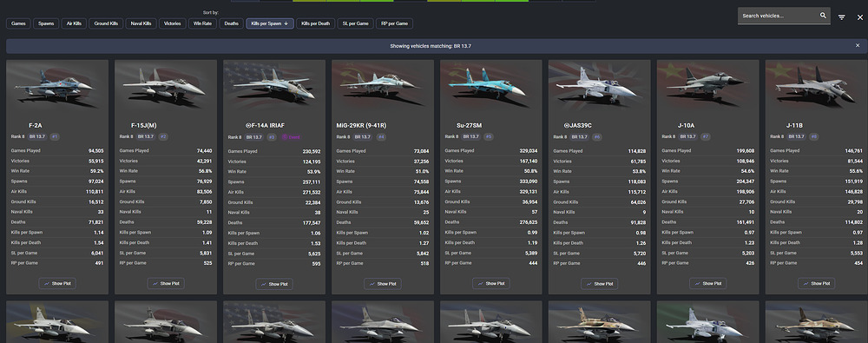Dismiss the BR 13.7 filter banner

(x=858, y=45)
